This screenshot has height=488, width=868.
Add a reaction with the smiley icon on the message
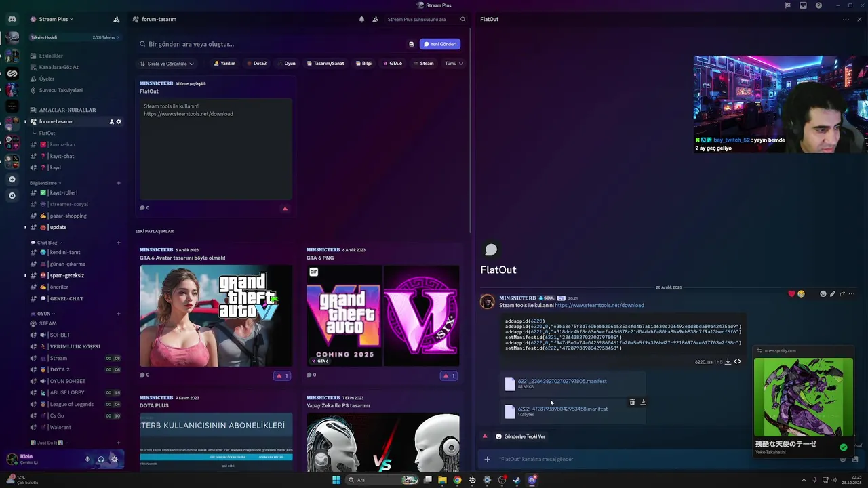click(823, 293)
